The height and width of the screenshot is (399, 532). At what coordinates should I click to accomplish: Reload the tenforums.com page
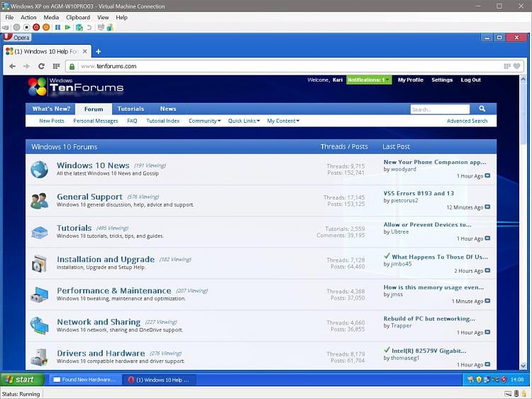pyautogui.click(x=41, y=66)
